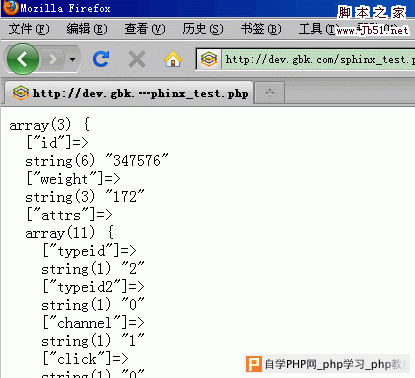Click the '["click"]=>' line
415x378 pixels.
[x=85, y=359]
